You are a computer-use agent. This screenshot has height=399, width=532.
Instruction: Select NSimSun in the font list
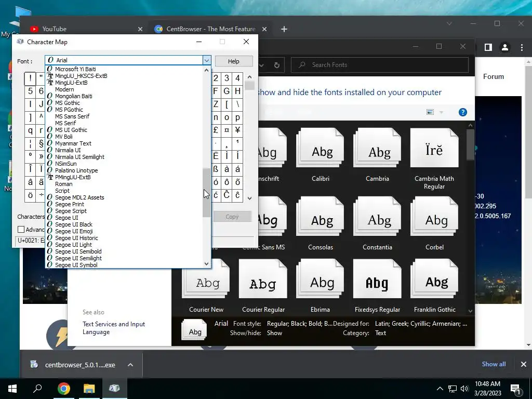point(66,164)
